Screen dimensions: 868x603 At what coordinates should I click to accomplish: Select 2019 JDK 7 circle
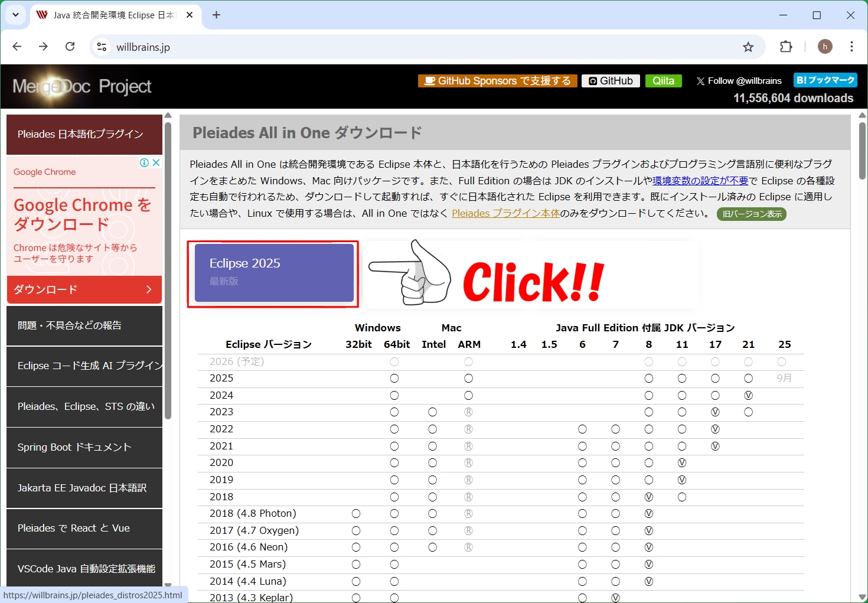(x=615, y=480)
